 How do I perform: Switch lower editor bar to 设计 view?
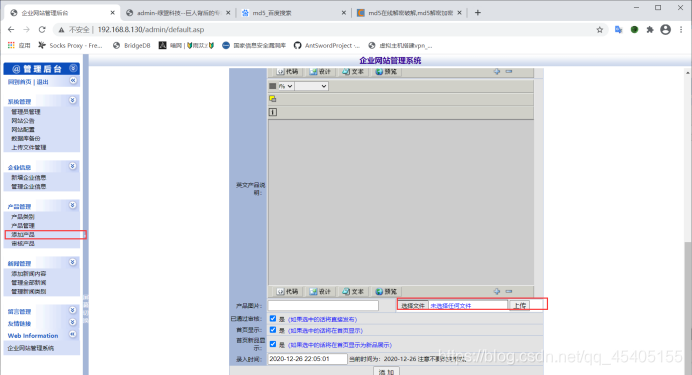[320, 292]
